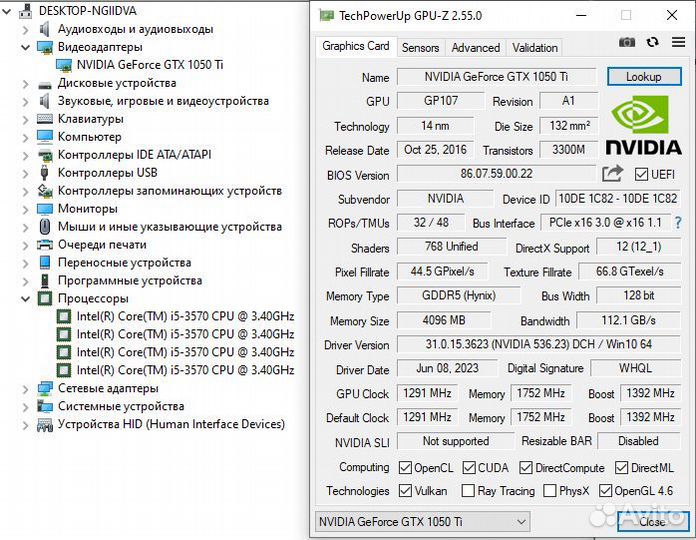
Task: Click the Программные устройства icon
Action: [44, 280]
